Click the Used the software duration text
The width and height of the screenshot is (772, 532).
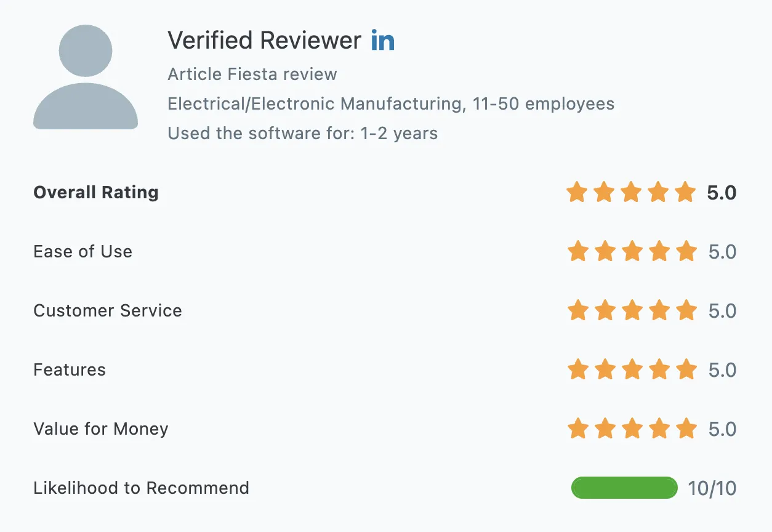click(x=302, y=134)
